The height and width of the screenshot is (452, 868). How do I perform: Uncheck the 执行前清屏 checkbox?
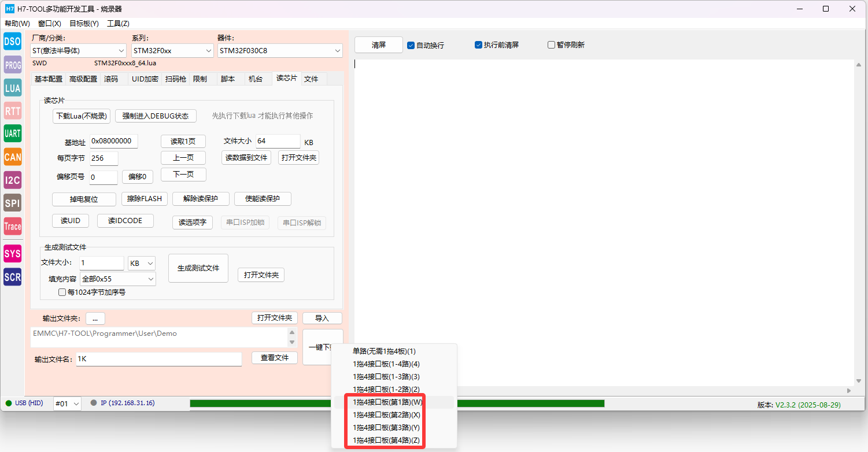tap(478, 45)
